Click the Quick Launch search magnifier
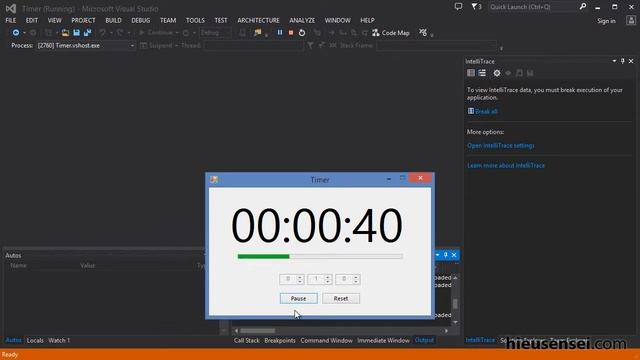Screen dimensions: 640x360 point(583,7)
